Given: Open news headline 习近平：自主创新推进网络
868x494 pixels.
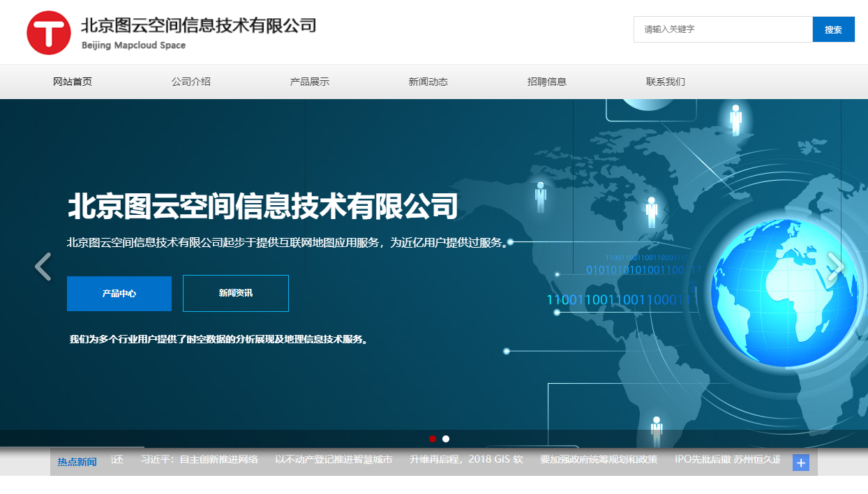Looking at the screenshot, I should (200, 460).
